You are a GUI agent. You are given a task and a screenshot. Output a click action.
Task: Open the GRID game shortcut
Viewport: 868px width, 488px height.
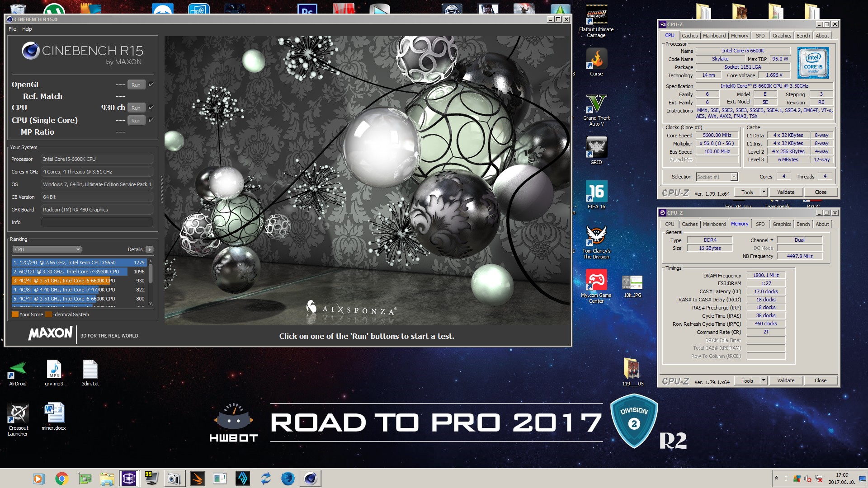click(596, 151)
